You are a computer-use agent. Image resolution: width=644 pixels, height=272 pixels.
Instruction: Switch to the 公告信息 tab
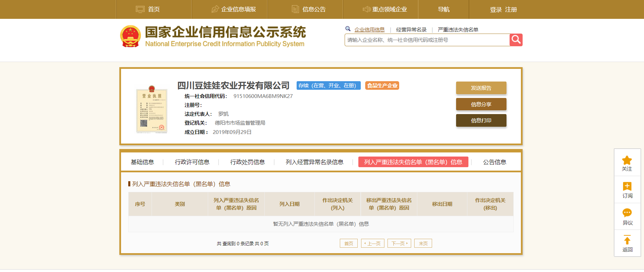pyautogui.click(x=494, y=162)
